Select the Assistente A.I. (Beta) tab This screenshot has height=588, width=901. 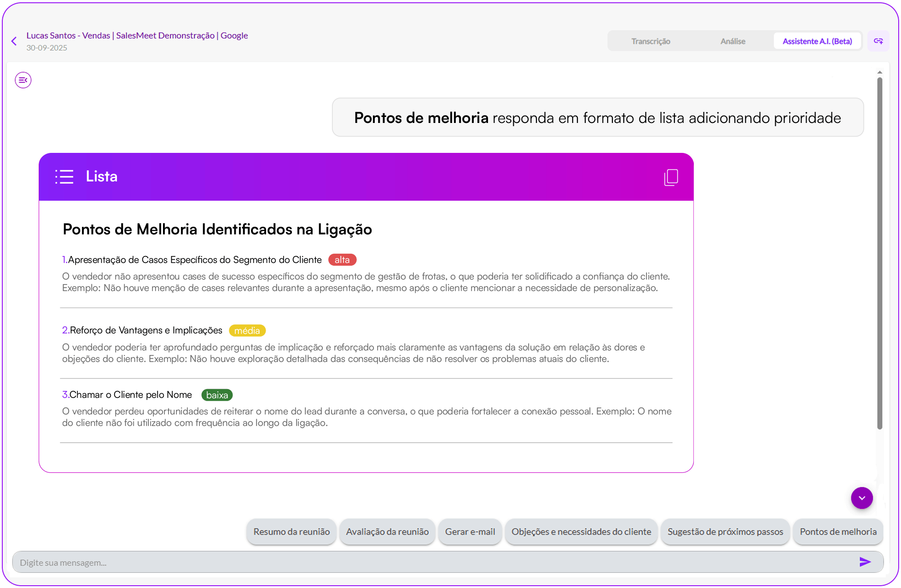(x=817, y=41)
